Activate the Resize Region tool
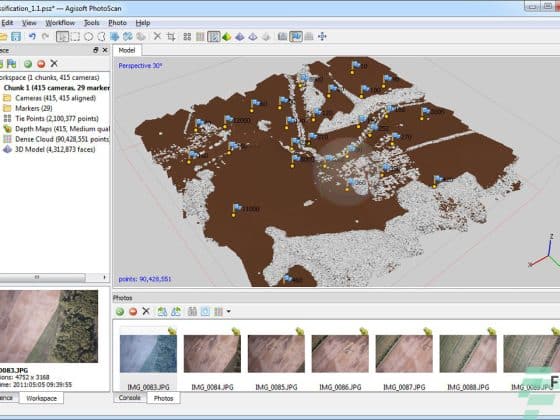The height and width of the screenshot is (420, 560). click(115, 36)
